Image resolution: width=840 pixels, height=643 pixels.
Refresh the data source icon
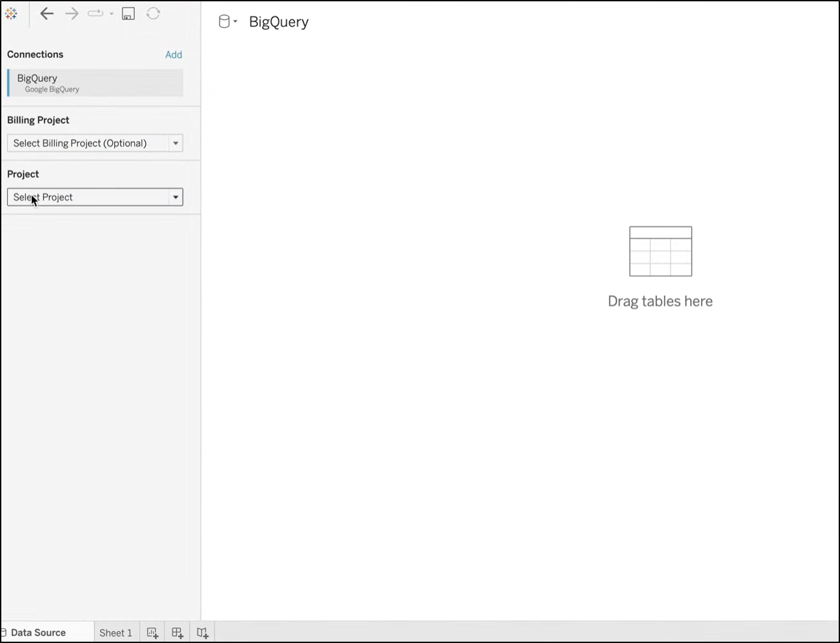click(153, 14)
